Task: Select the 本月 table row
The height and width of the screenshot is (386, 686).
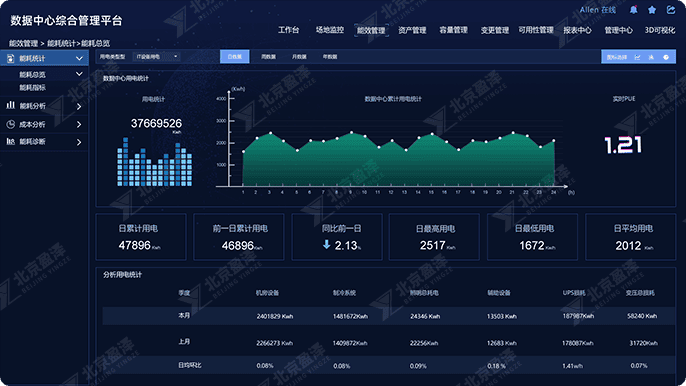Action: [x=388, y=316]
